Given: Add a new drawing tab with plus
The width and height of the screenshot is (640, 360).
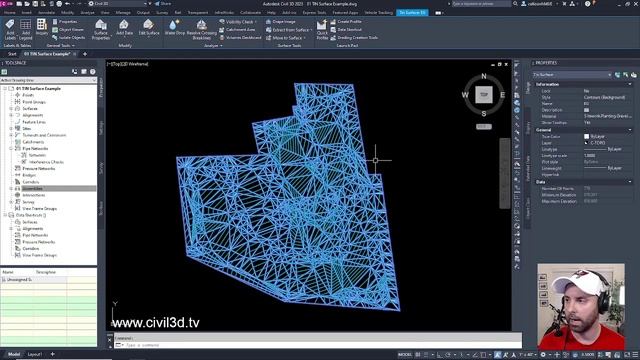Looking at the screenshot, I should pyautogui.click(x=85, y=54).
